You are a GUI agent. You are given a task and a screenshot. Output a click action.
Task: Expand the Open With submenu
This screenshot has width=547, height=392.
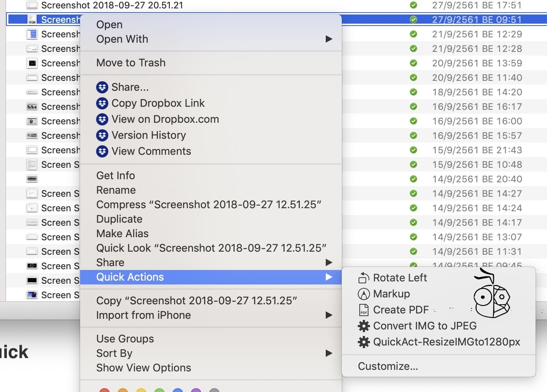click(x=122, y=39)
